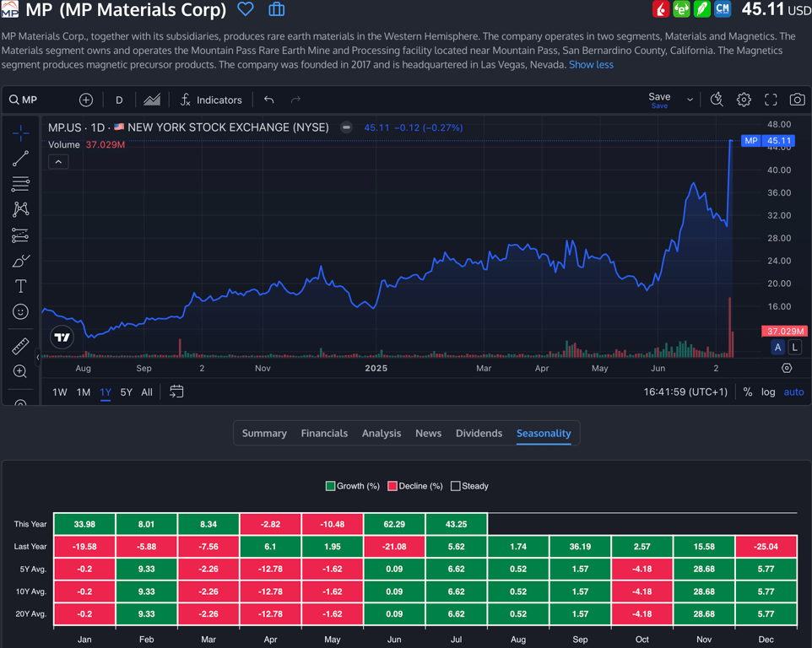Add MP to favorites with heart icon
Screen dimensions: 812x648
point(246,9)
